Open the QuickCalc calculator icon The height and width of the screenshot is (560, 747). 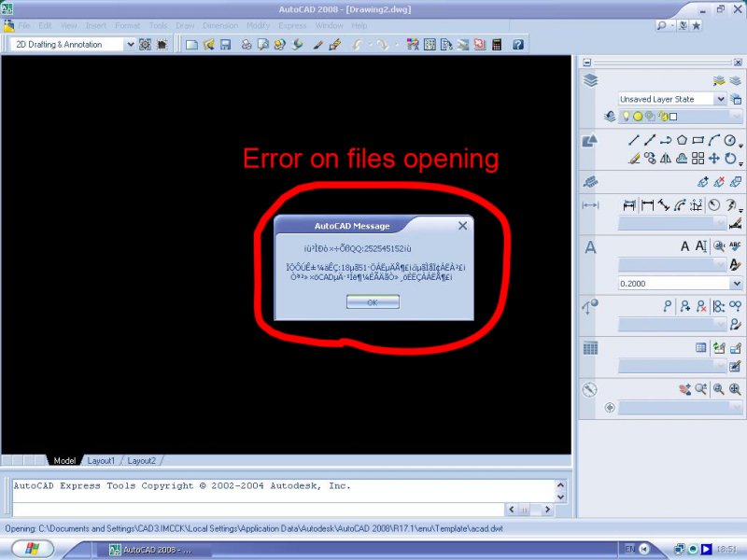pos(497,45)
